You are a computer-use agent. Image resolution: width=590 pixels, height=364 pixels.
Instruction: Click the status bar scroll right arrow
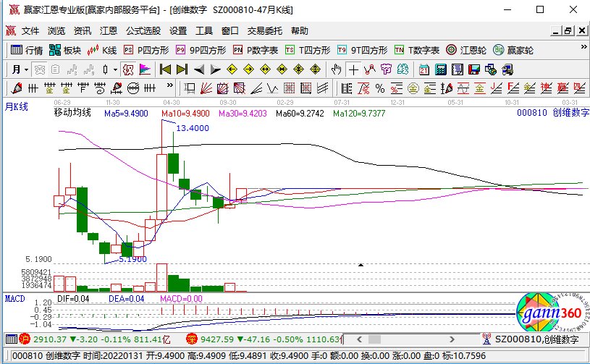pos(452,339)
